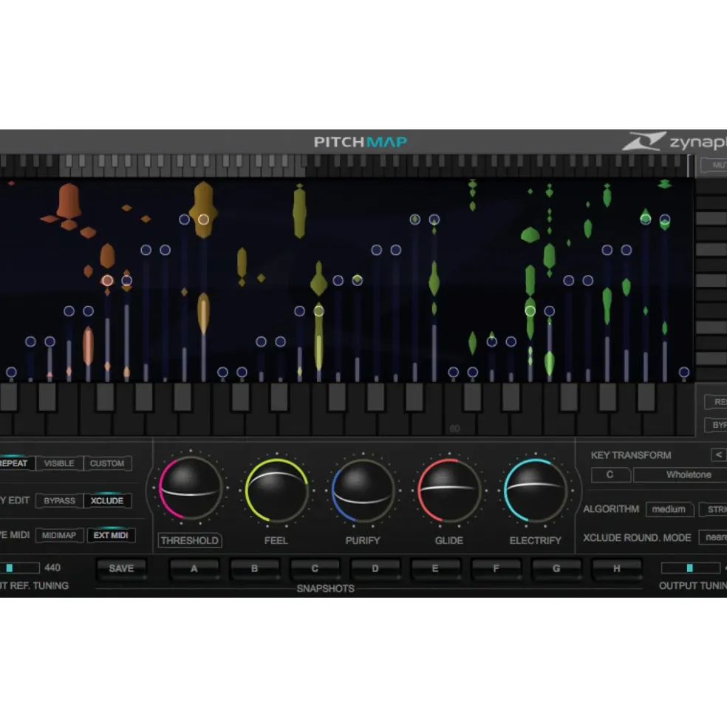Viewport: 727px width, 728px height.
Task: Click the Zynaptiq logo
Action: click(x=674, y=142)
